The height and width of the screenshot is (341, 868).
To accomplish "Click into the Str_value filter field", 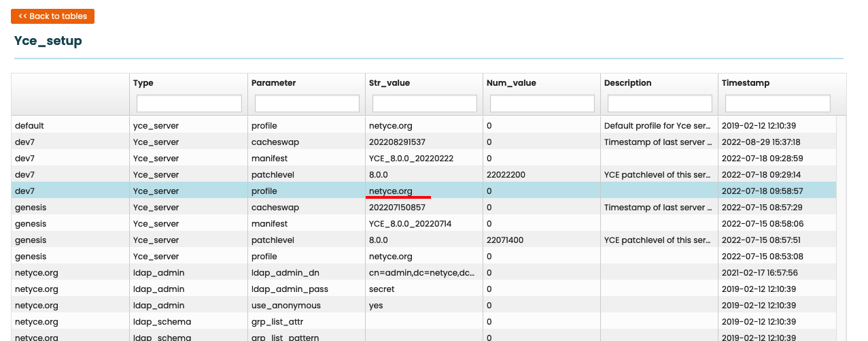I will (425, 103).
